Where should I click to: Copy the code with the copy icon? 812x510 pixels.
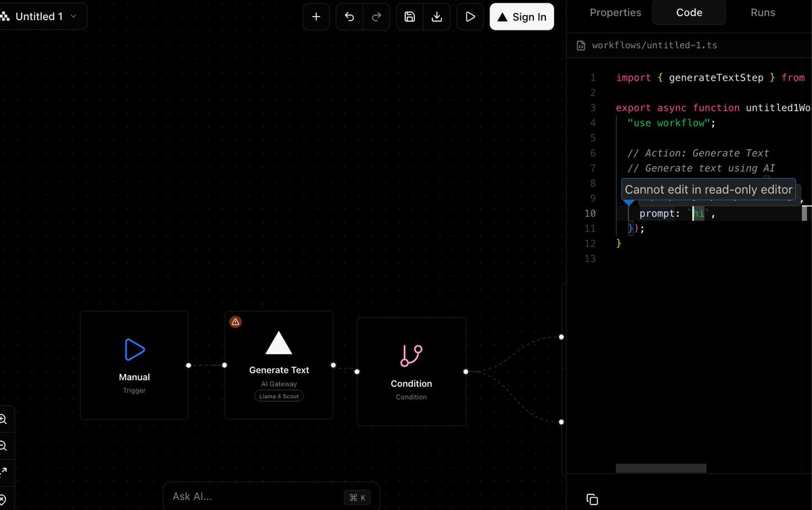[x=592, y=499]
